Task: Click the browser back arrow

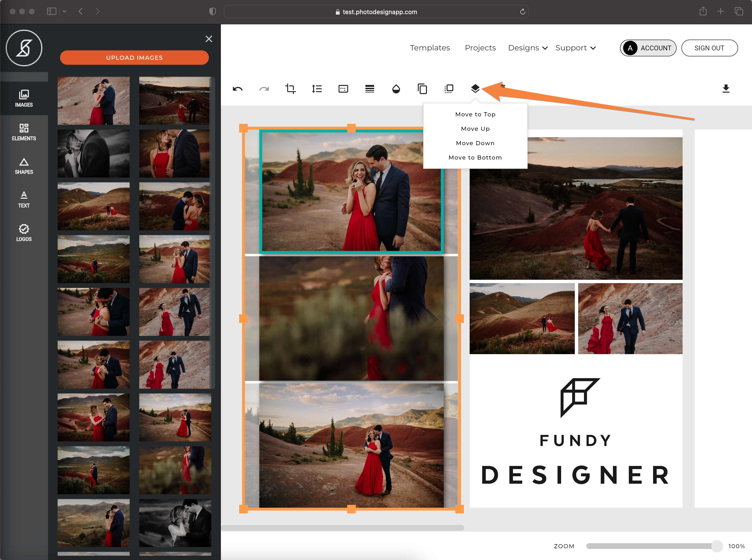Action: click(x=81, y=12)
